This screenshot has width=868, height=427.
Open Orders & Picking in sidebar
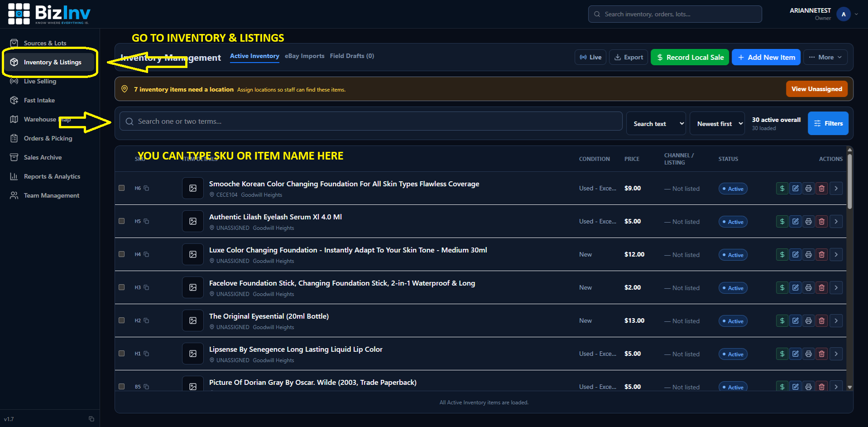(x=48, y=138)
